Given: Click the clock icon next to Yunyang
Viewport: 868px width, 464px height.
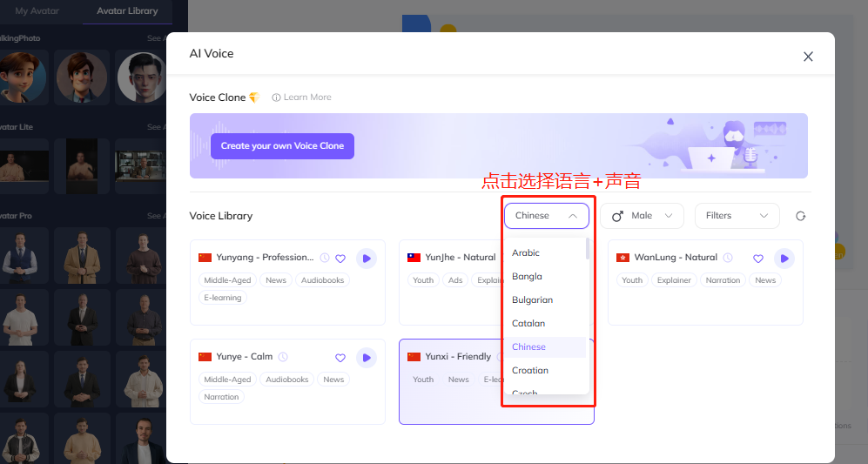Looking at the screenshot, I should tap(325, 258).
